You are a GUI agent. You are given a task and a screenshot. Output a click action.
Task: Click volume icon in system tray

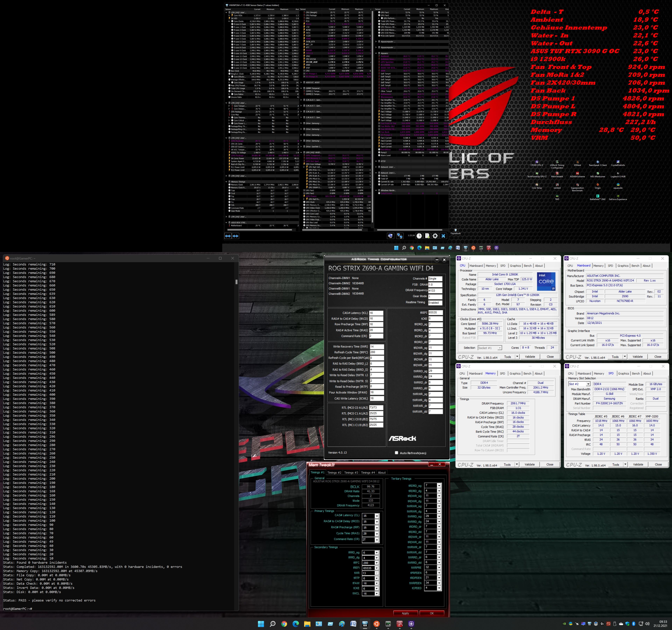coord(647,624)
